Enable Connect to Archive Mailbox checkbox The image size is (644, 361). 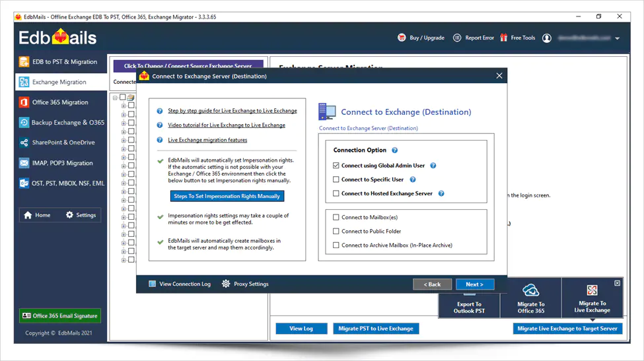point(336,246)
